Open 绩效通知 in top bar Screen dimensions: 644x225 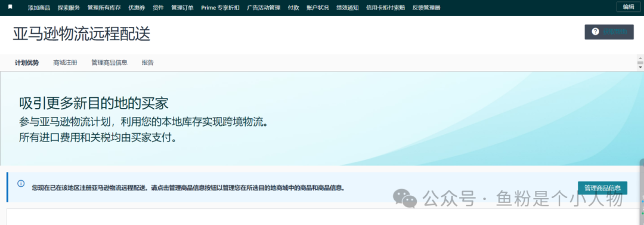[x=347, y=8]
